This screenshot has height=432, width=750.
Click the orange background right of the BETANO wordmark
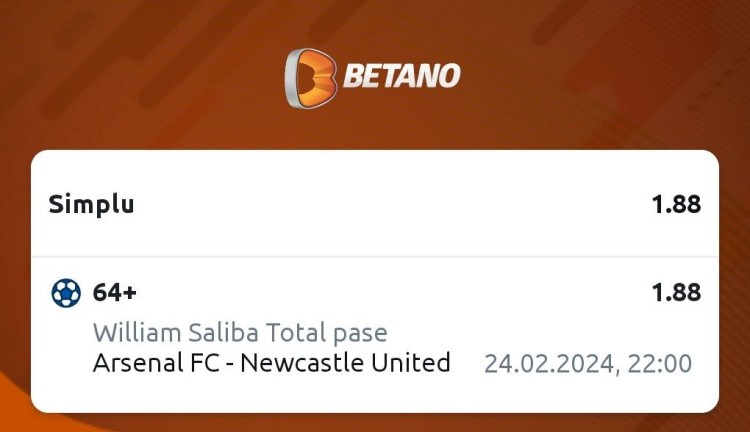click(x=600, y=77)
